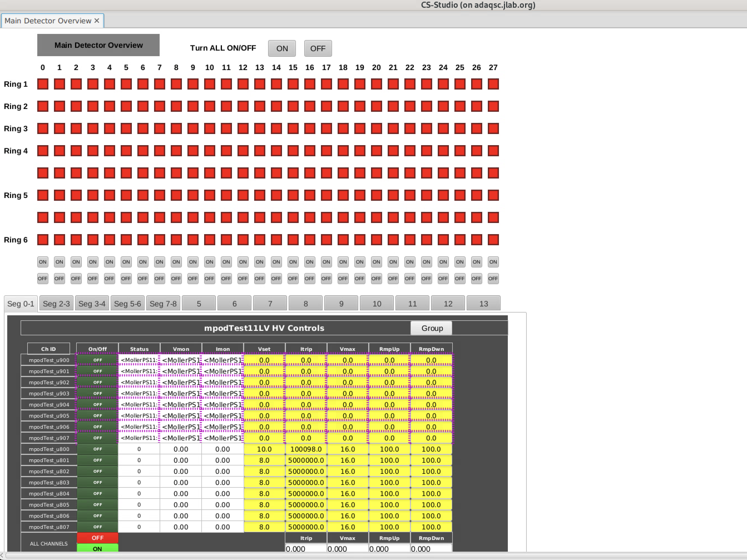
Task: Open the Seg 7-8 tab
Action: tap(163, 303)
